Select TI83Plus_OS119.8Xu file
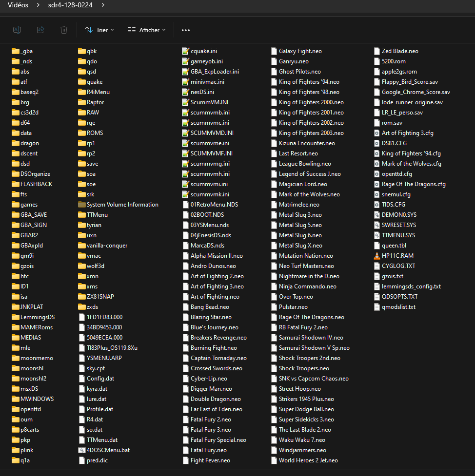Viewport: 475px width, 476px height. click(108, 348)
